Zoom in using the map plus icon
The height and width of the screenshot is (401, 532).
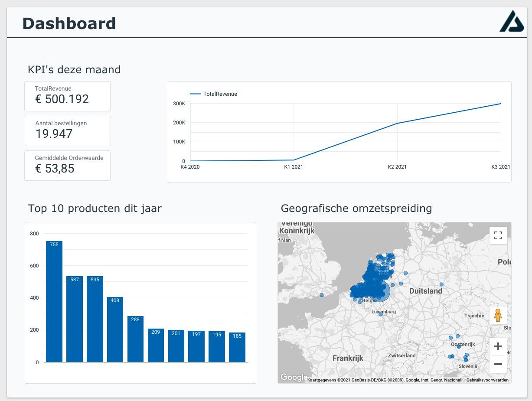coord(498,346)
